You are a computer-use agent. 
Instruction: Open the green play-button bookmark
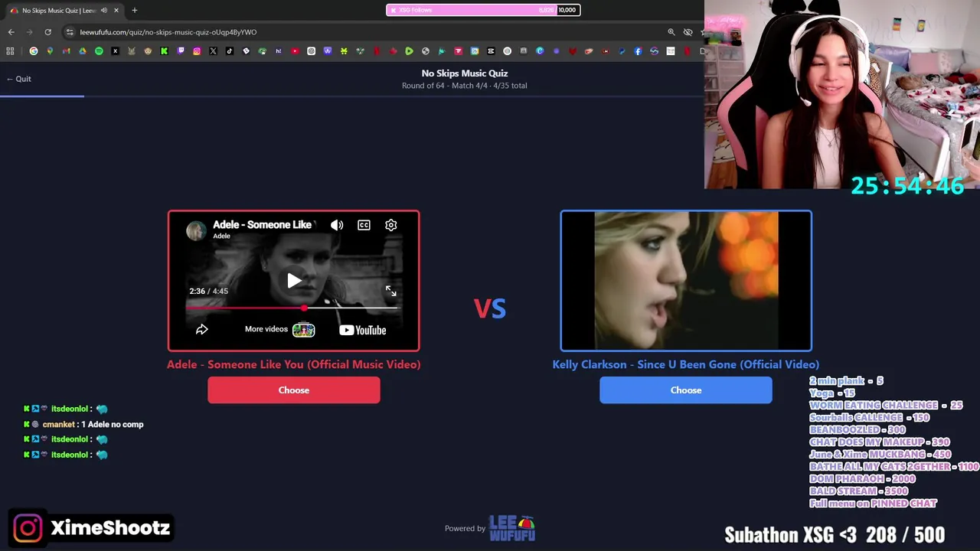point(409,51)
